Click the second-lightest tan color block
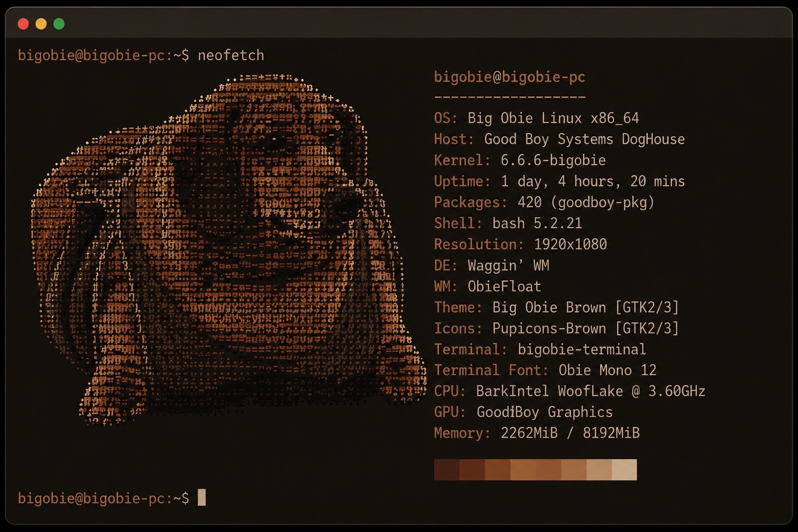 (599, 470)
